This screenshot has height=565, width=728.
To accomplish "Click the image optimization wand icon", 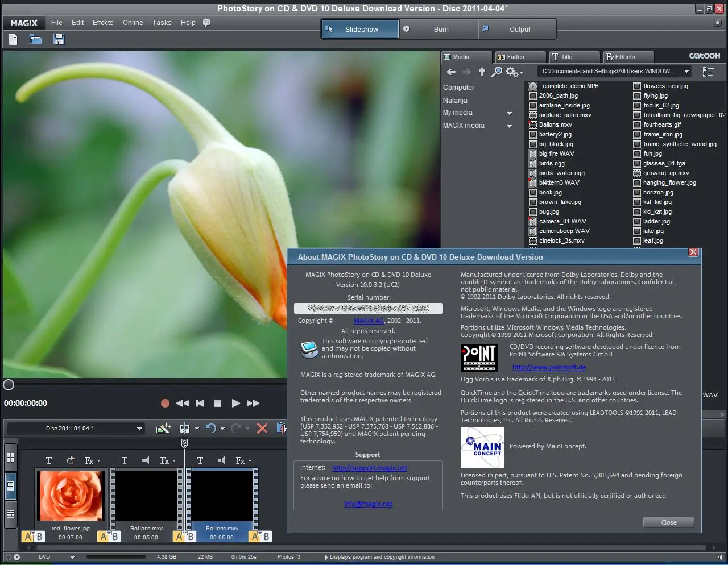I will [x=163, y=428].
